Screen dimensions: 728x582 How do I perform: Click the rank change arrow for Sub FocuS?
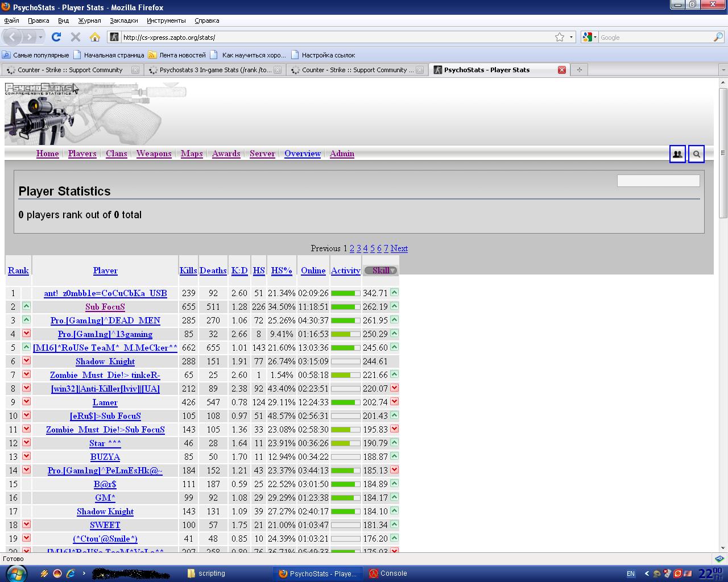pyautogui.click(x=26, y=306)
